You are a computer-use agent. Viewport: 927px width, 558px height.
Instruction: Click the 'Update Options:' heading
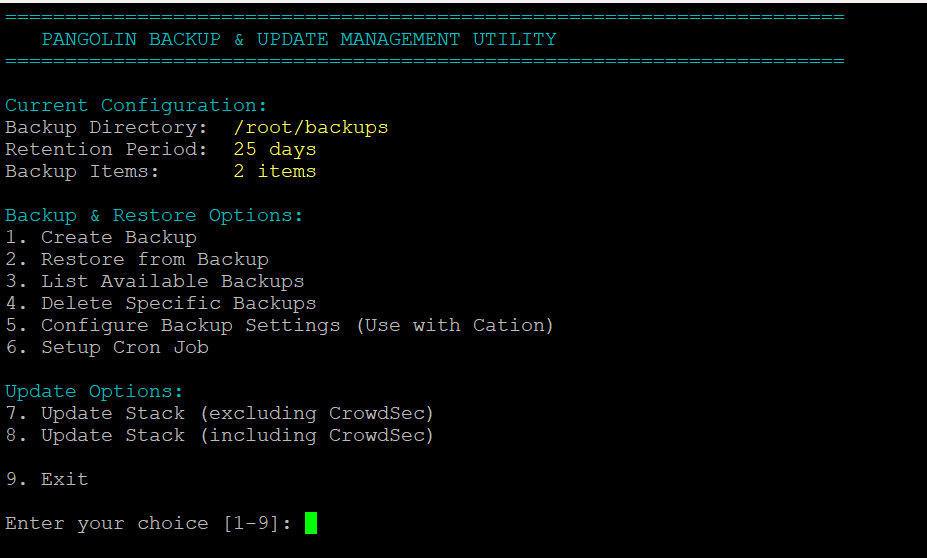point(95,392)
